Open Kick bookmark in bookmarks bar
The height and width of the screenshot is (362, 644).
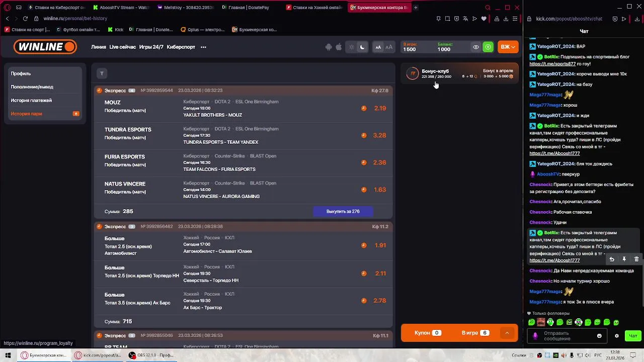coord(115,30)
